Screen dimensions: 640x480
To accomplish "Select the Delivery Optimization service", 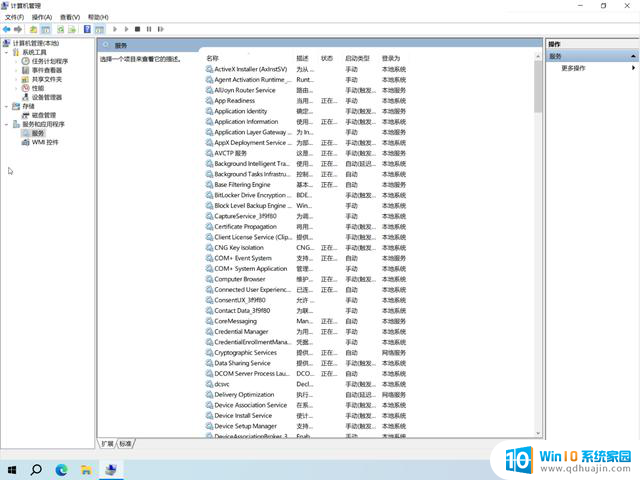I will (244, 395).
